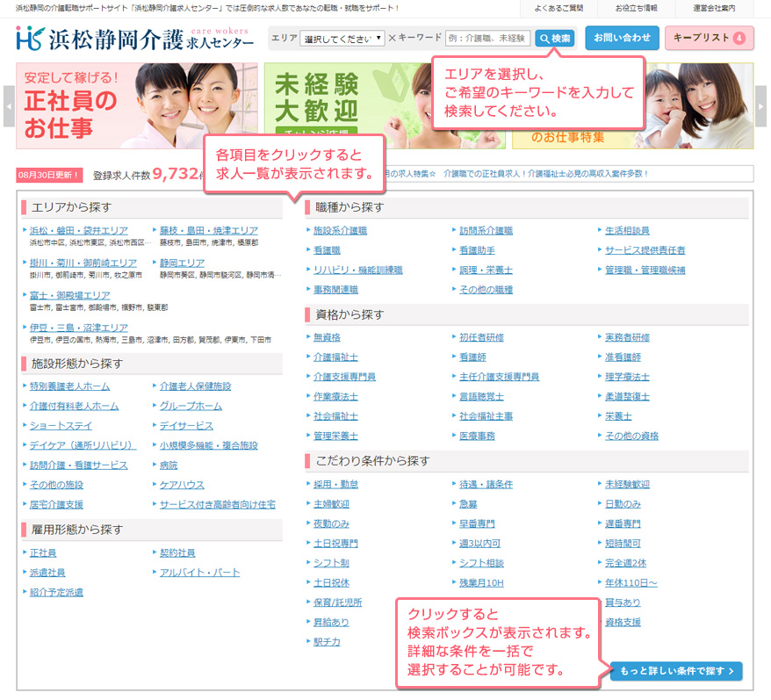Choose 正社員 employment type link
Image resolution: width=771 pixels, height=700 pixels.
pyautogui.click(x=43, y=552)
